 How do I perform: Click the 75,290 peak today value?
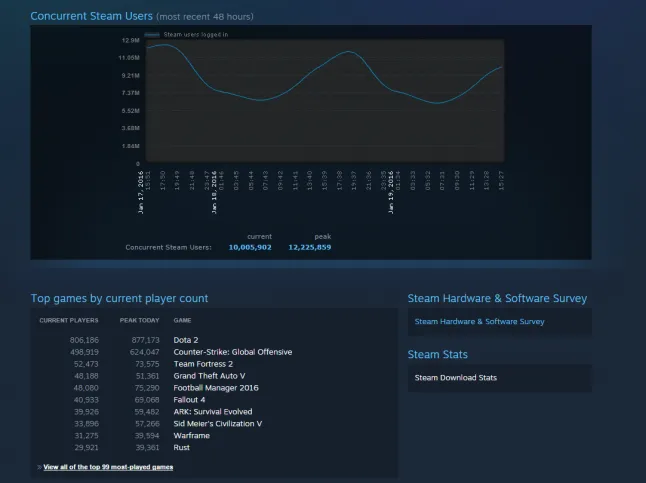tap(147, 388)
